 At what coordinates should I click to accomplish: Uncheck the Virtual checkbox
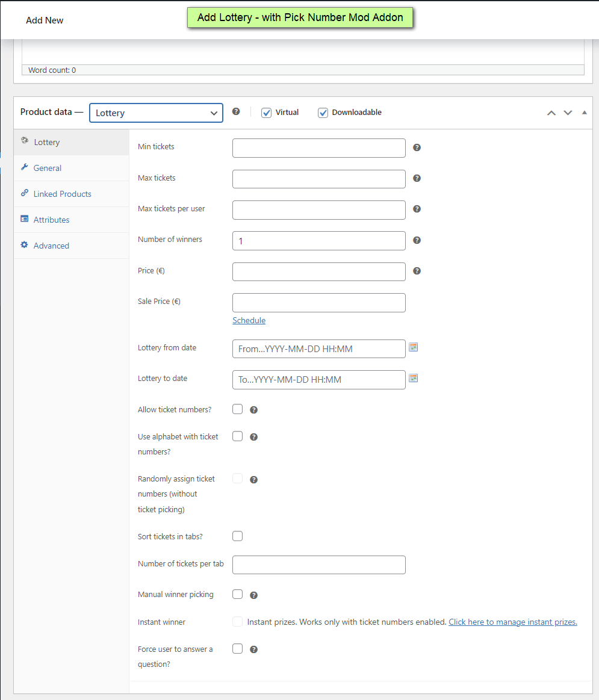click(267, 113)
